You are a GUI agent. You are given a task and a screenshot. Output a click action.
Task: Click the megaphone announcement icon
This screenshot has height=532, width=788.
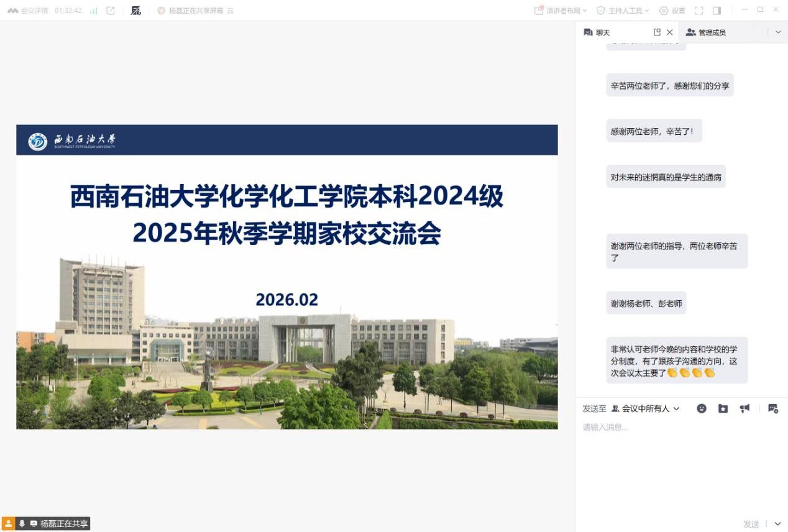[x=744, y=408]
